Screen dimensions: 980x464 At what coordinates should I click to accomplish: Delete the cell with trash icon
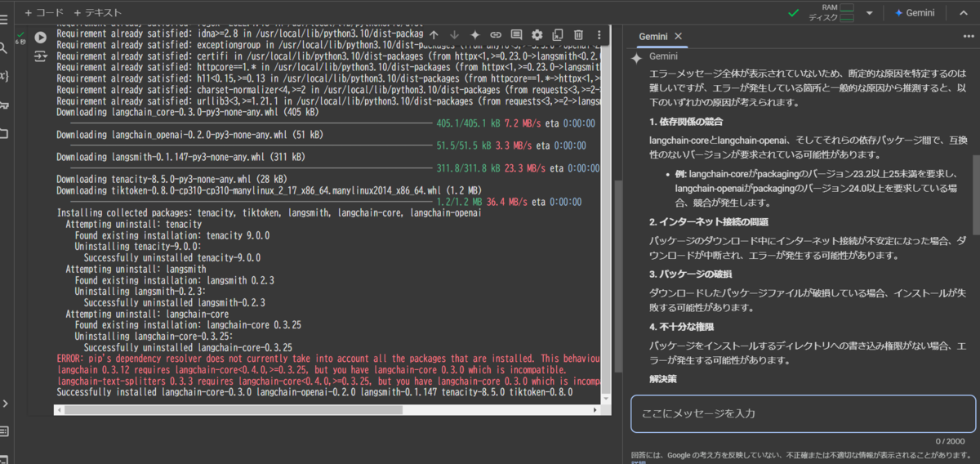(x=578, y=35)
